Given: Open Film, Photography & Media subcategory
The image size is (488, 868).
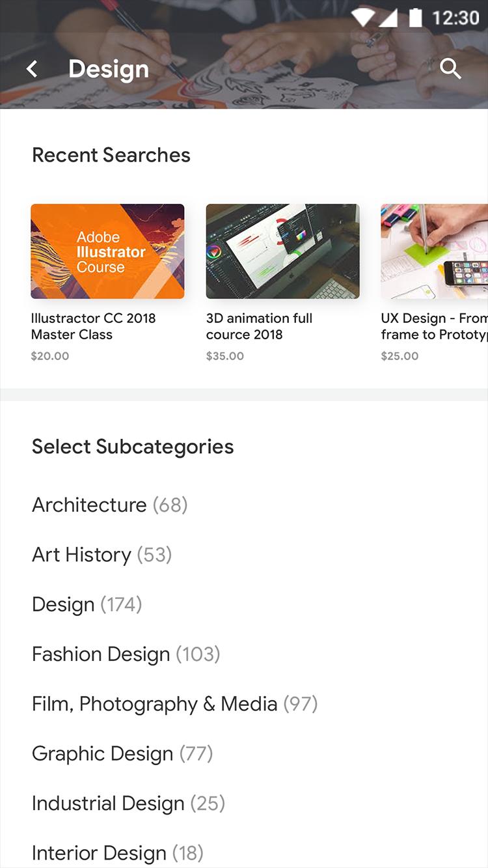Looking at the screenshot, I should point(174,704).
